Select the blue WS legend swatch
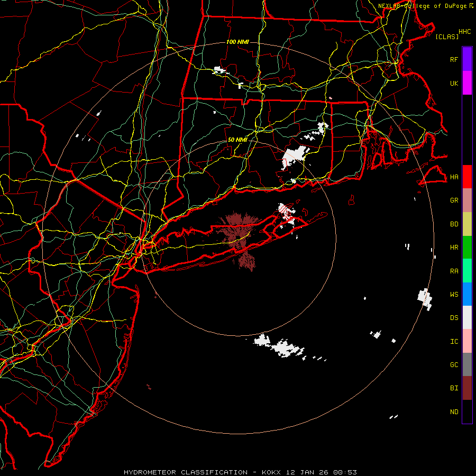Viewport: 476px width, 476px height. [467, 294]
